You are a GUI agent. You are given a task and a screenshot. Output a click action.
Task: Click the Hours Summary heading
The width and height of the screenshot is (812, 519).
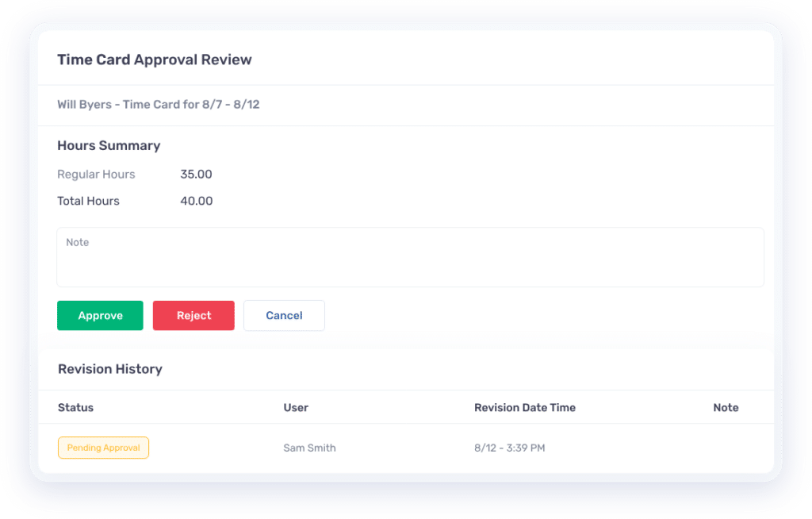[109, 146]
